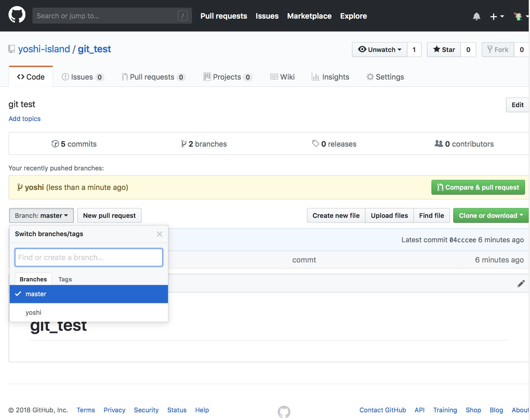Focus the Find or create a branch field

pyautogui.click(x=89, y=257)
